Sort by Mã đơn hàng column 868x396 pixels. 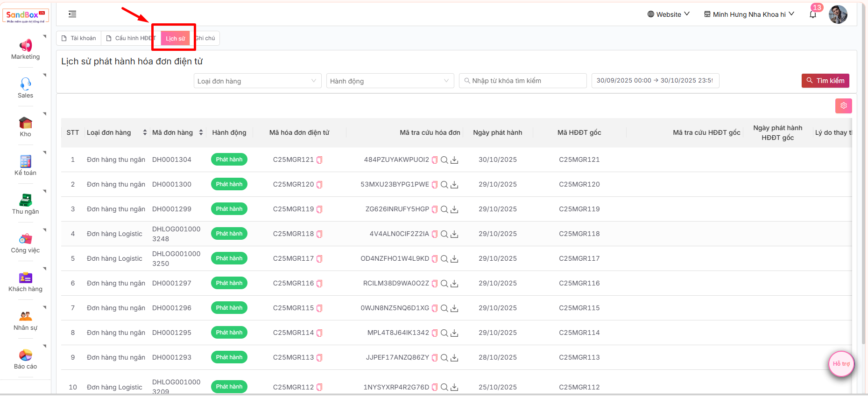[x=201, y=132]
